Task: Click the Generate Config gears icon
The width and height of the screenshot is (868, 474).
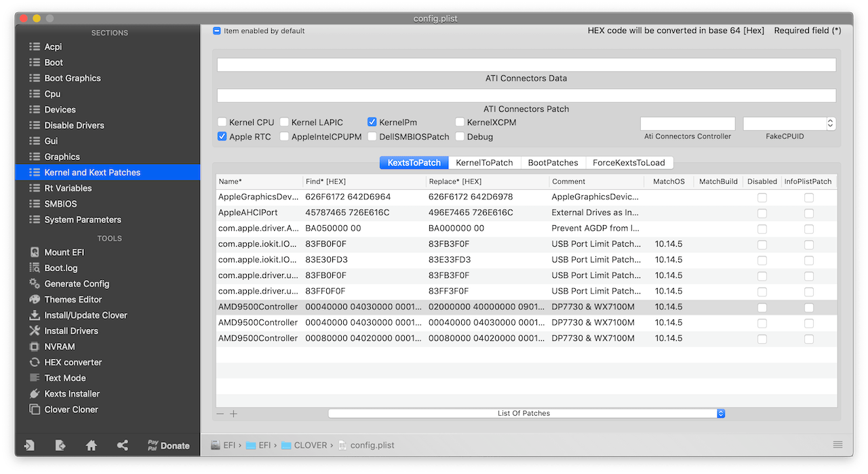Action: (x=35, y=283)
